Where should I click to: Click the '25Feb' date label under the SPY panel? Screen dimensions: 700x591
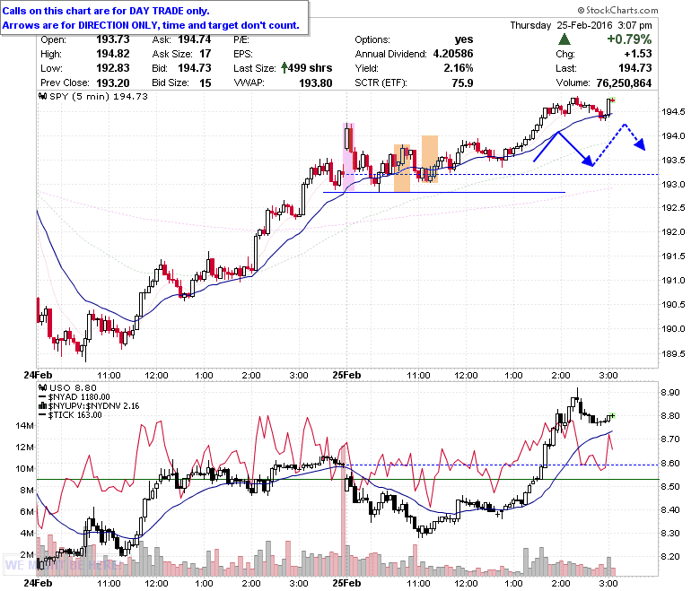346,375
